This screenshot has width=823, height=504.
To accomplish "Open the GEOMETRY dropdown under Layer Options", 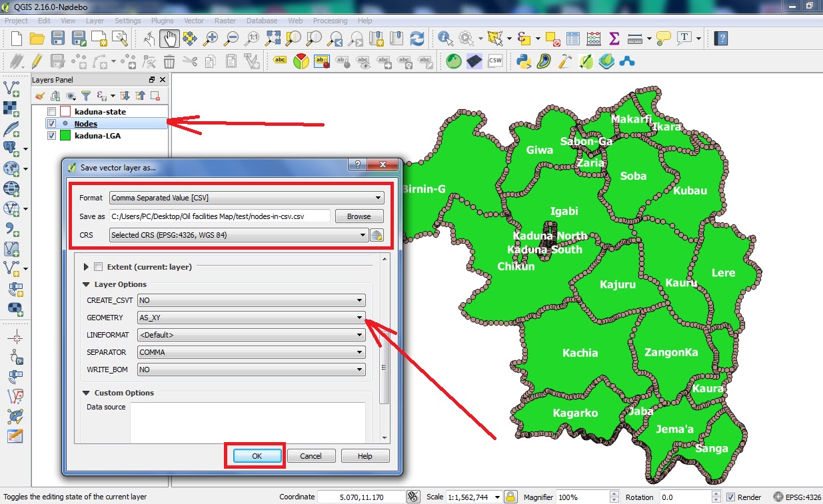I will point(359,318).
